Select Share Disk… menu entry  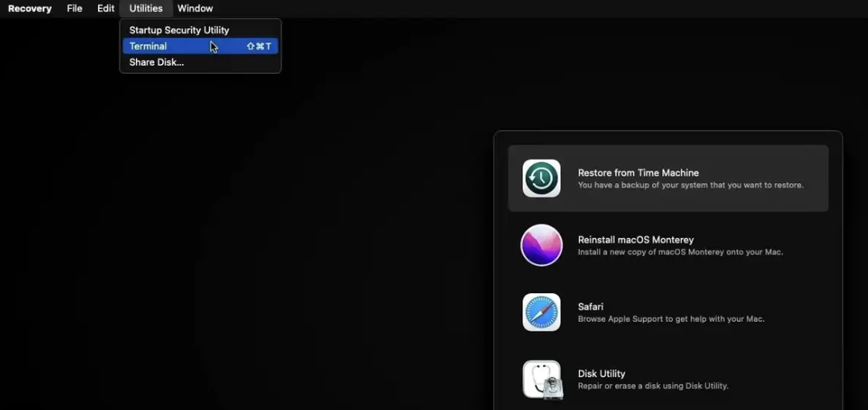(200, 62)
